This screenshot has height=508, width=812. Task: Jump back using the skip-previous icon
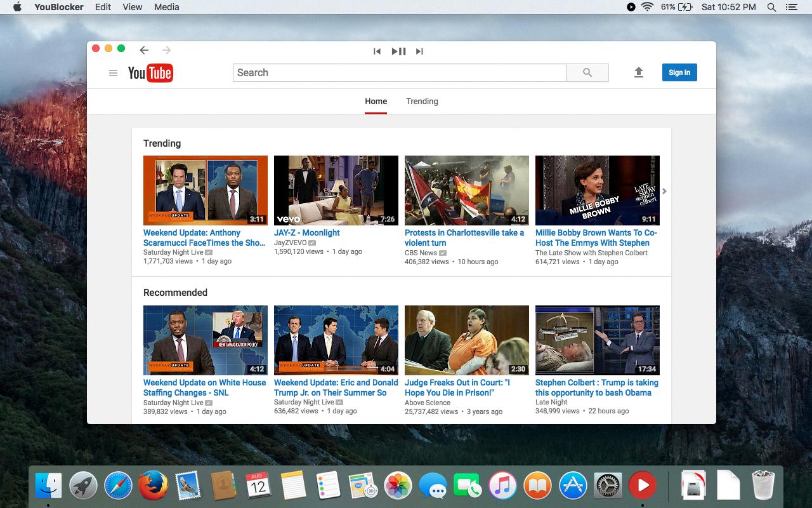(377, 51)
